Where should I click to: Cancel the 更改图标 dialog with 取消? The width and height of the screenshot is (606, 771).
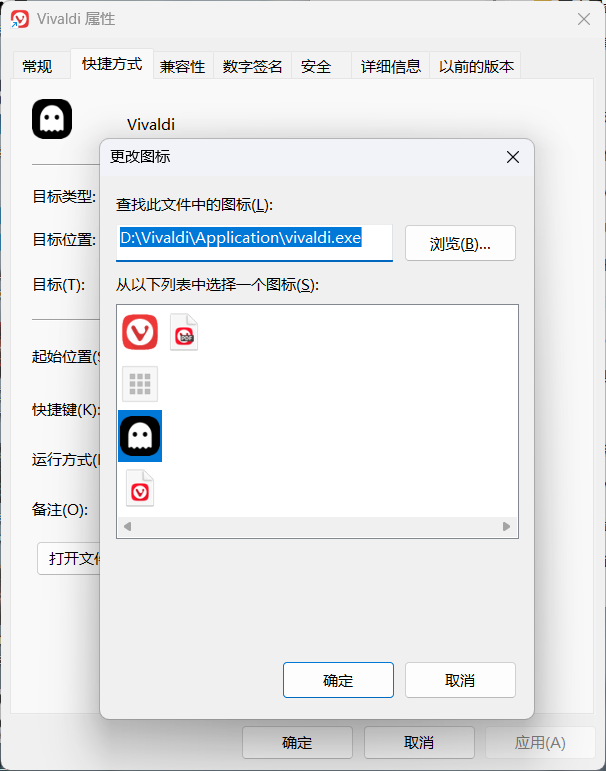pyautogui.click(x=460, y=680)
